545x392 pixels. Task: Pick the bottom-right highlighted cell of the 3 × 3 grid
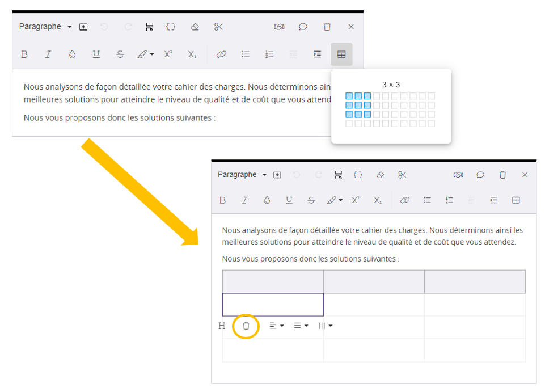367,114
